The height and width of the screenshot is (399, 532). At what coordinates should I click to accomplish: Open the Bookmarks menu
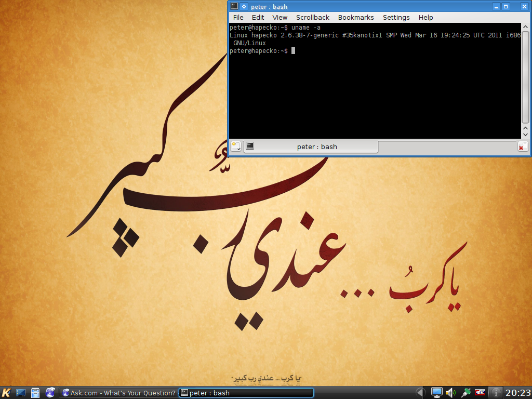(356, 17)
